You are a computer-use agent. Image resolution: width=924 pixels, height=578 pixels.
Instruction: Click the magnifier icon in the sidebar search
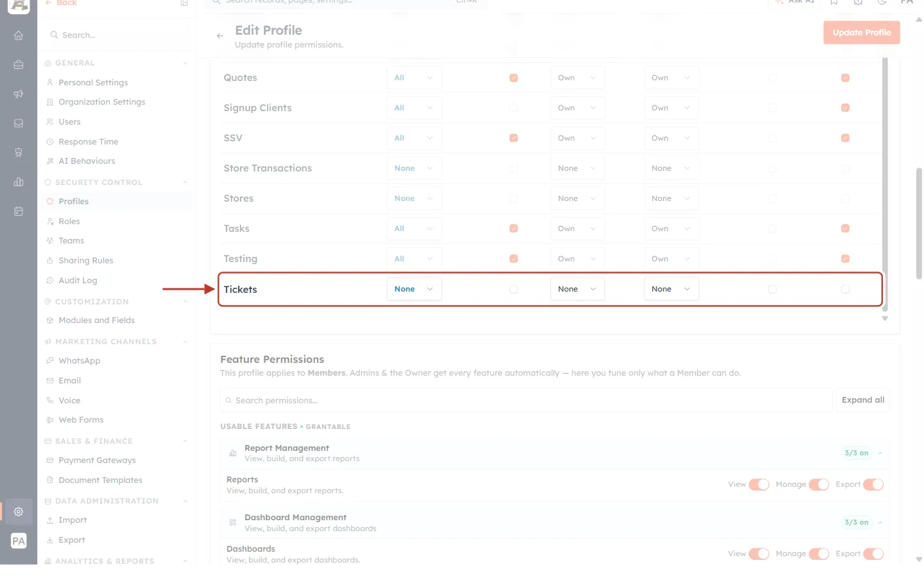click(55, 35)
